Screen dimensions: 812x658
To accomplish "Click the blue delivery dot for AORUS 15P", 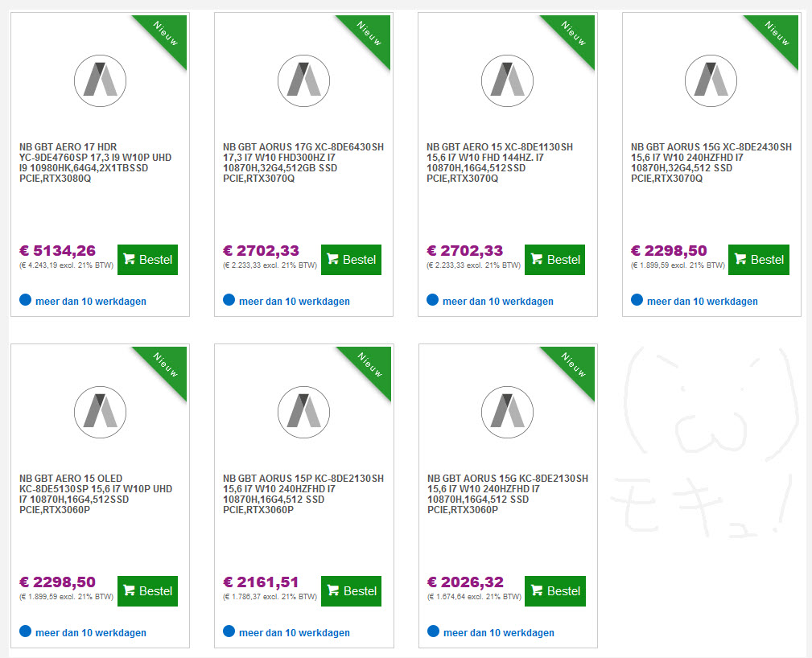I will point(229,631).
